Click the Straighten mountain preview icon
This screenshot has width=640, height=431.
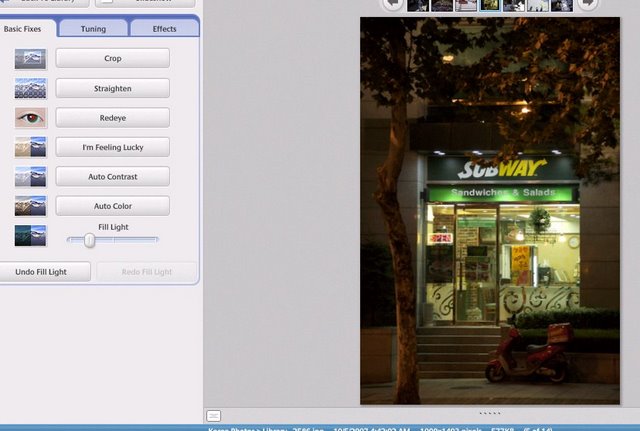click(x=31, y=88)
